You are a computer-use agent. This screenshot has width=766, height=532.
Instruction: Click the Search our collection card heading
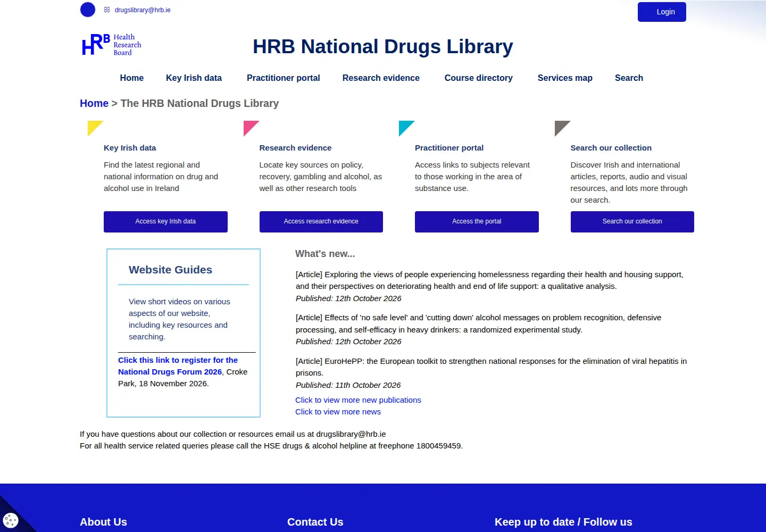[x=611, y=148]
